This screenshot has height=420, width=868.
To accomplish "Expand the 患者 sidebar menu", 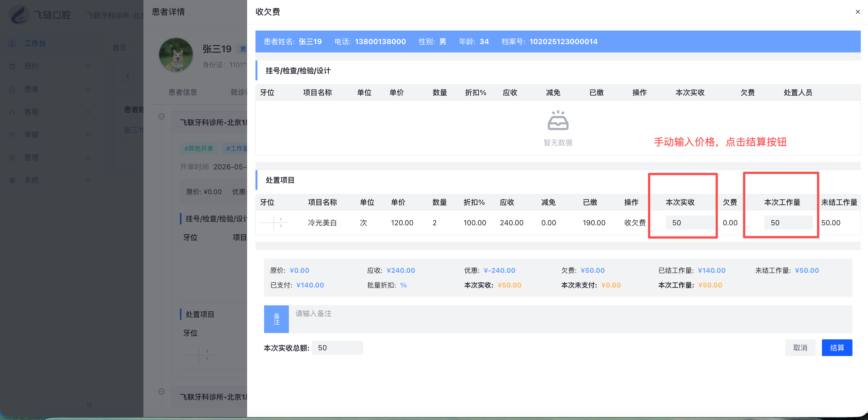I will (51, 89).
